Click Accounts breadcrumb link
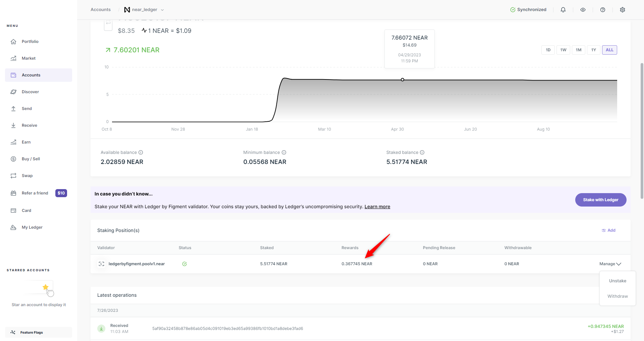The image size is (644, 341). [101, 10]
